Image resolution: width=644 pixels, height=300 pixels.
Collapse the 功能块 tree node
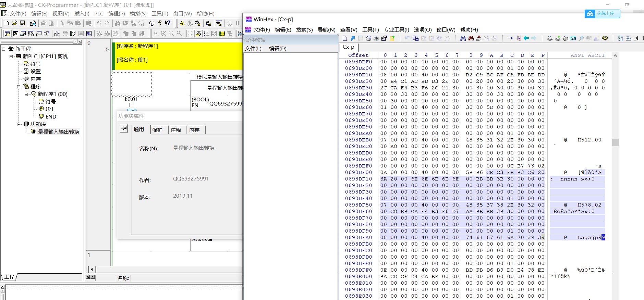tap(19, 124)
